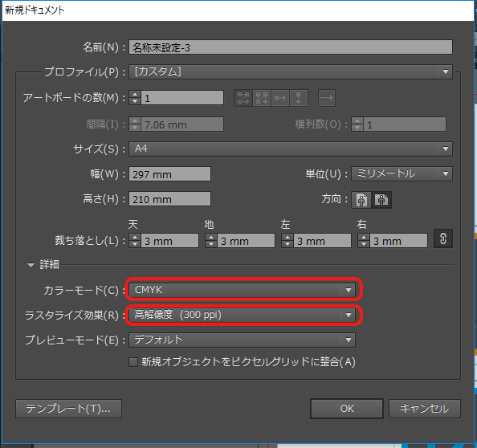Viewport: 477px width, 448px height.
Task: Open the ラスタライズ効果 dropdown
Action: pos(243,315)
